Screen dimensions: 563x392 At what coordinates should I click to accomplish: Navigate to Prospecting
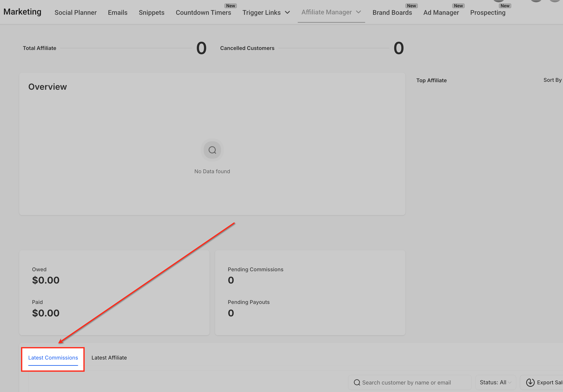pyautogui.click(x=487, y=12)
